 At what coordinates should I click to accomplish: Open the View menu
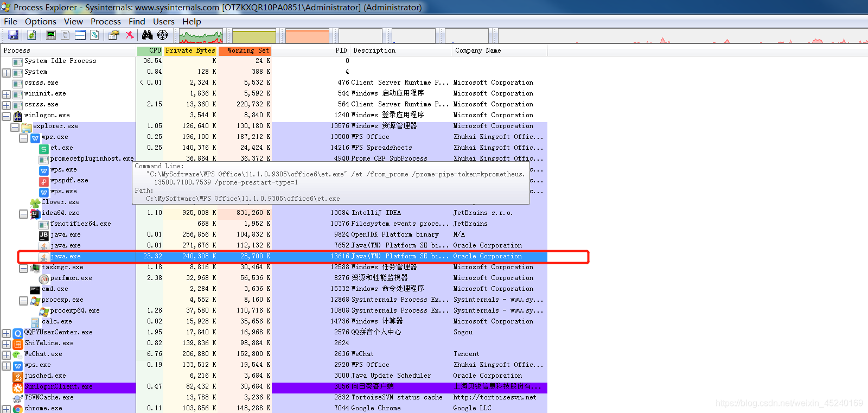73,22
